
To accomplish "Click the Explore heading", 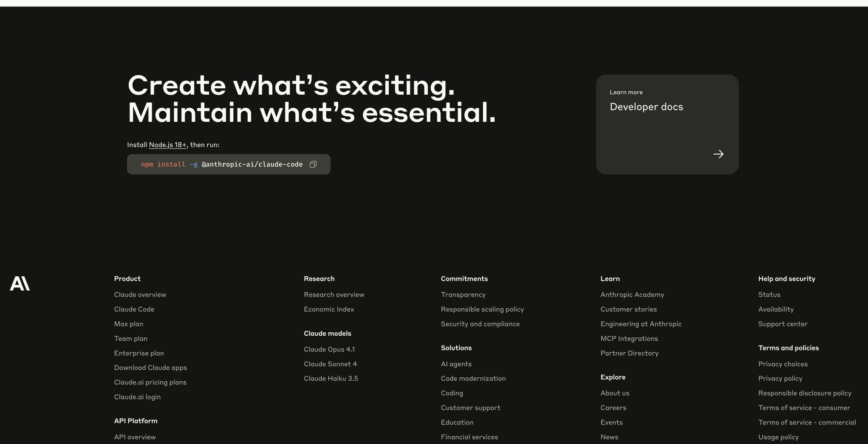I will (x=613, y=377).
